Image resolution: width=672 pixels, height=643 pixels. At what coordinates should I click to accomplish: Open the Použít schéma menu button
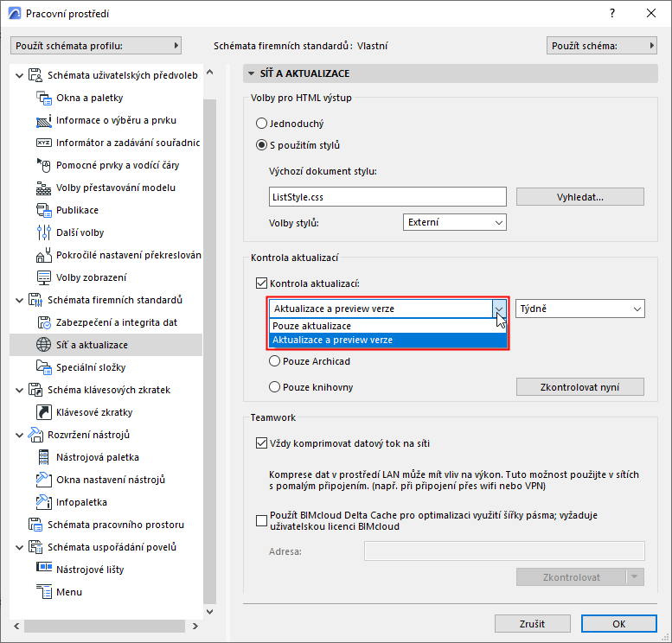click(x=602, y=46)
